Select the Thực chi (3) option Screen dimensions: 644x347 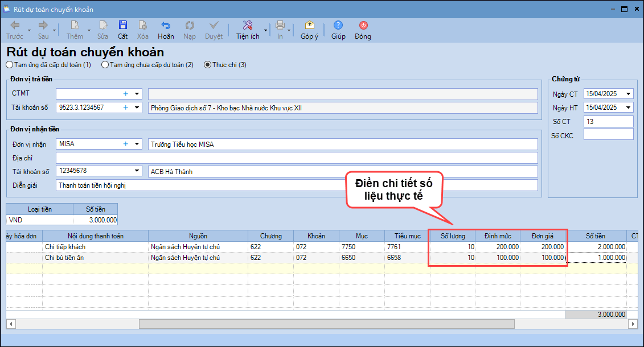(225, 65)
